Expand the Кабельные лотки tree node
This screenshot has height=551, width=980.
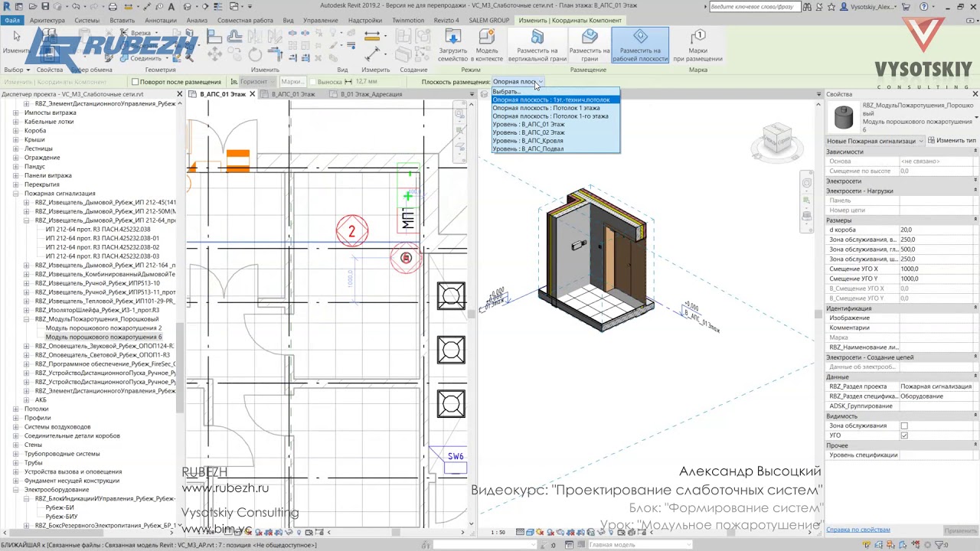point(16,122)
